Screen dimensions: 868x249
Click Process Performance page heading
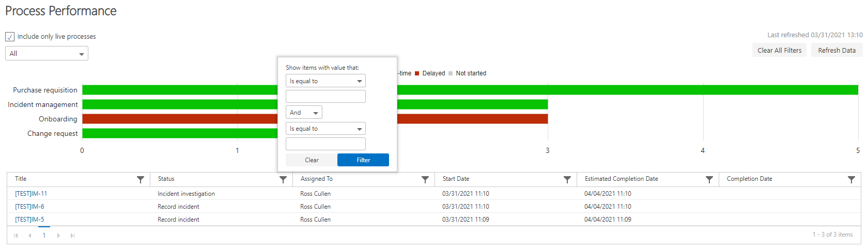point(60,11)
